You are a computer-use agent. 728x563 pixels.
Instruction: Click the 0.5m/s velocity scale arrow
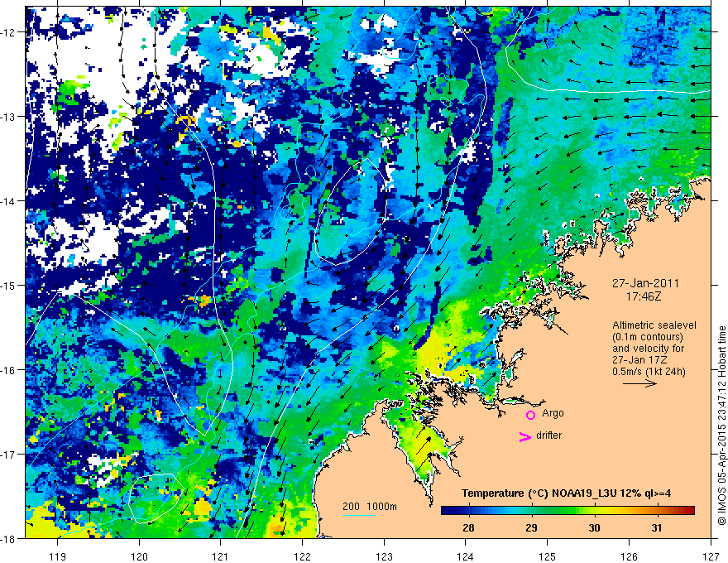[639, 383]
